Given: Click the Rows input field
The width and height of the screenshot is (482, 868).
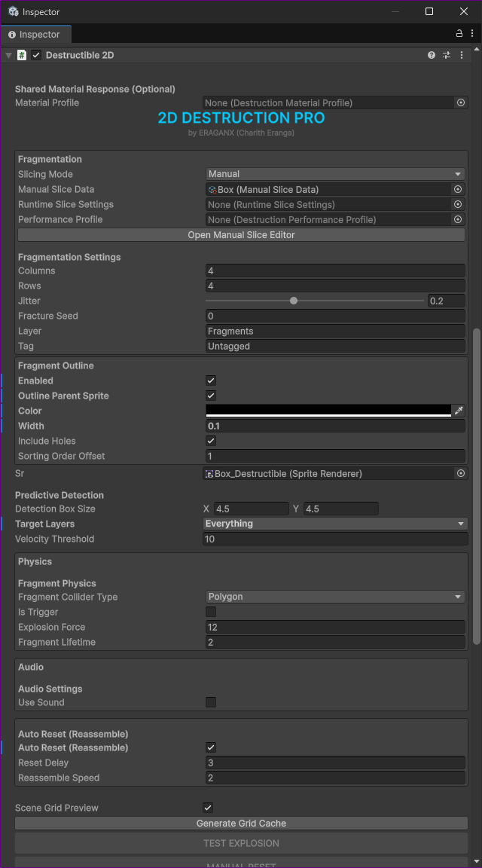Looking at the screenshot, I should tap(335, 286).
